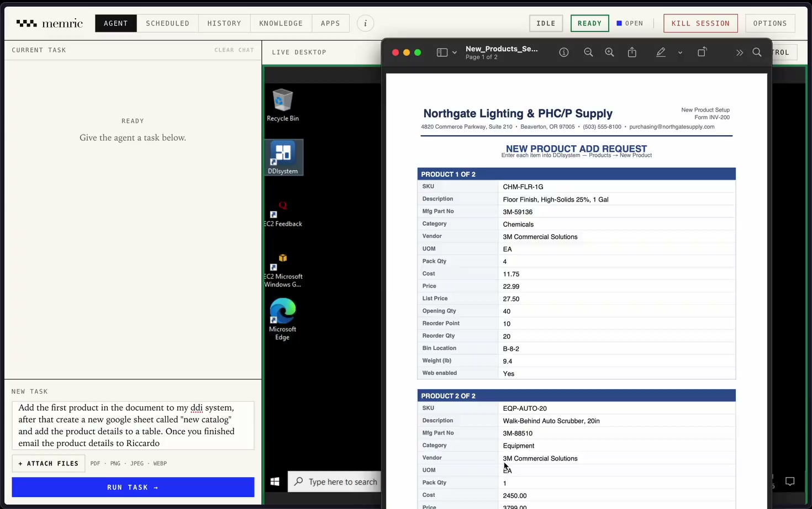
Task: Open the info icon beside the APPS tab
Action: [x=365, y=23]
